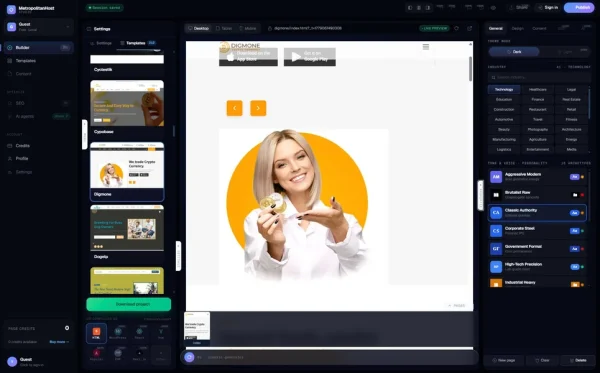Choose the Classic Authority archetype
The width and height of the screenshot is (600, 373).
click(x=537, y=213)
